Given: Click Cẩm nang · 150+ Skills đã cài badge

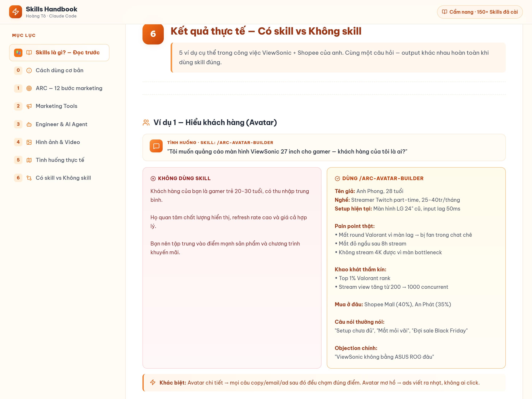Looking at the screenshot, I should [480, 12].
